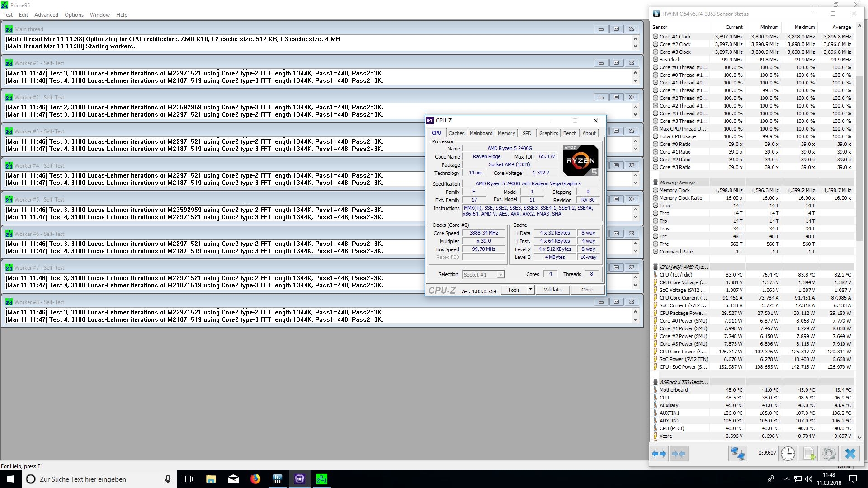This screenshot has height=488, width=868.
Task: Open the Tools dropdown arrow in CPU-Z
Action: pyautogui.click(x=530, y=290)
